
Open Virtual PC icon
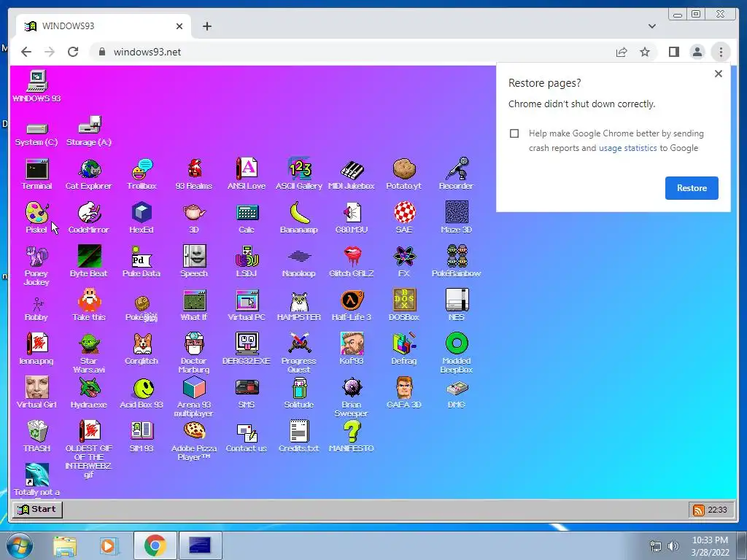point(247,306)
